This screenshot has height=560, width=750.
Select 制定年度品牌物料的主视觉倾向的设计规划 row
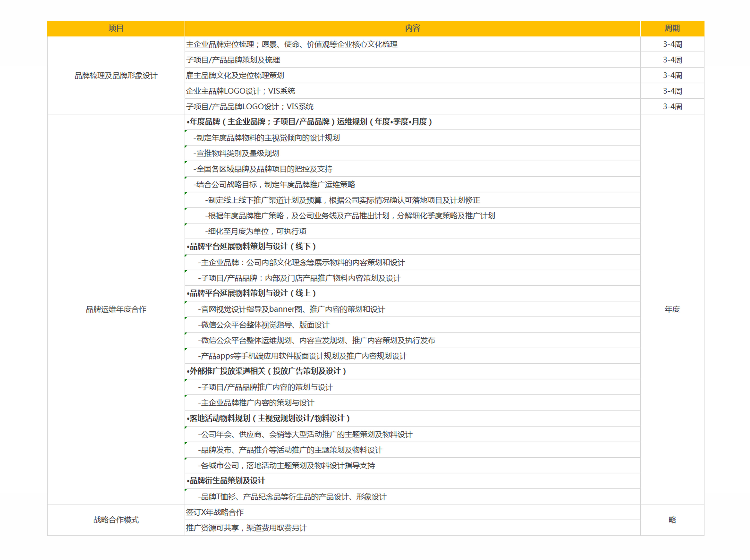413,138
